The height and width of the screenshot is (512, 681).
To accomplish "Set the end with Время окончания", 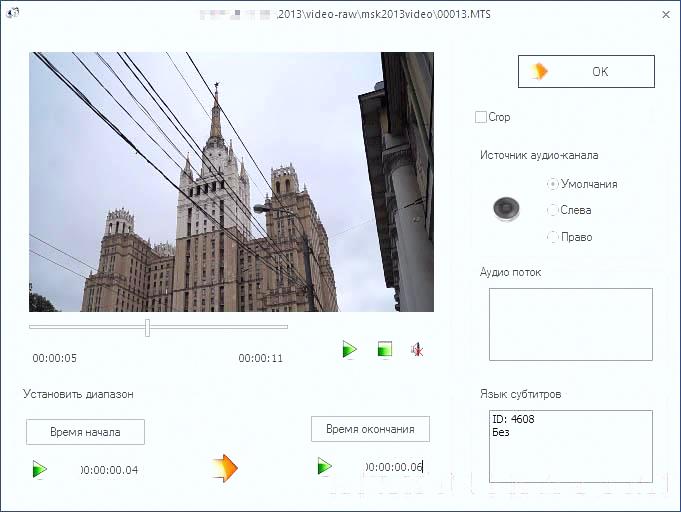I will click(370, 429).
